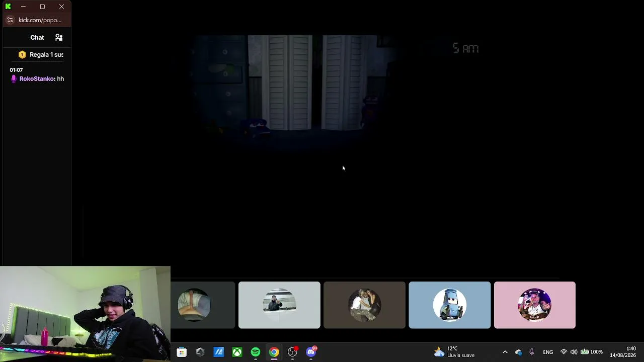Open Microsoft Store from the taskbar
This screenshot has height=362, width=644.
click(x=182, y=352)
